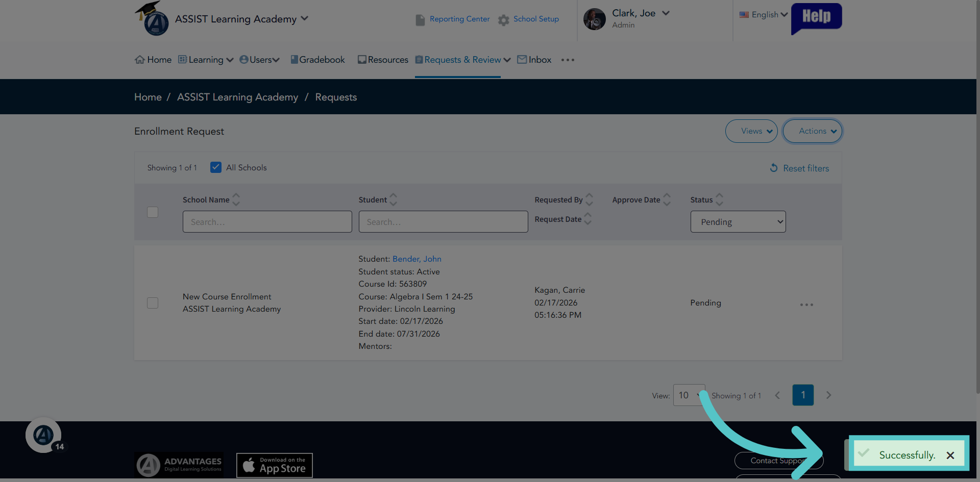Expand the Actions dropdown button

point(813,131)
